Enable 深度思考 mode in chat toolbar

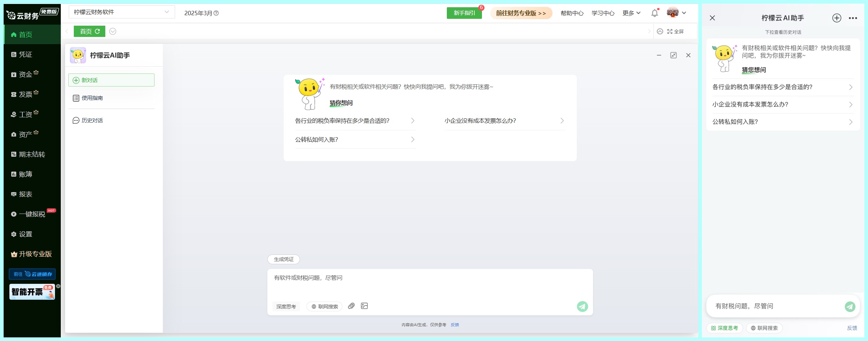(286, 306)
